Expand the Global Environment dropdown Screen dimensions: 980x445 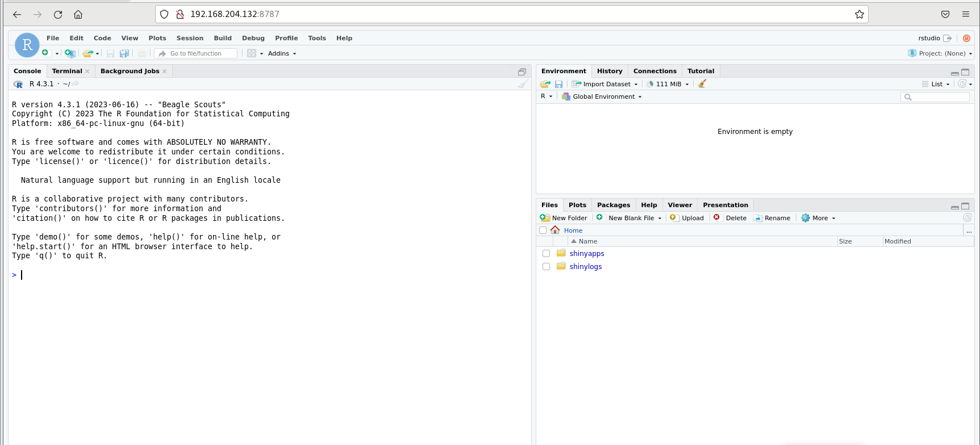click(603, 96)
